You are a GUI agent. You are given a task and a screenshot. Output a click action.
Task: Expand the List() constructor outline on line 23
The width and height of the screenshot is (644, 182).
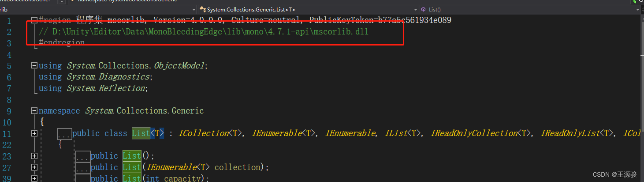34,156
